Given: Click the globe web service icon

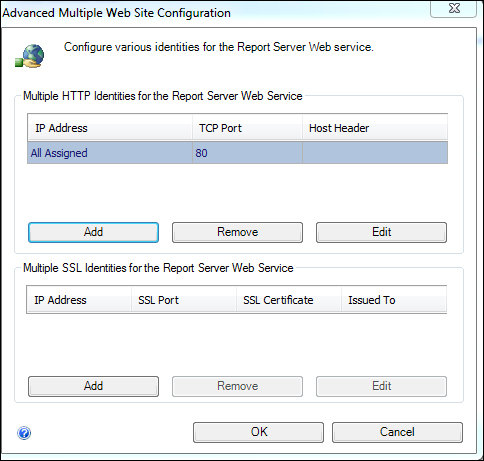Looking at the screenshot, I should point(30,56).
